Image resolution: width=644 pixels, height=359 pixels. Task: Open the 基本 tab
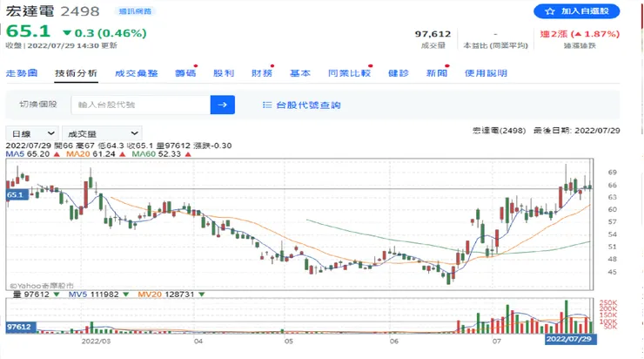[300, 73]
